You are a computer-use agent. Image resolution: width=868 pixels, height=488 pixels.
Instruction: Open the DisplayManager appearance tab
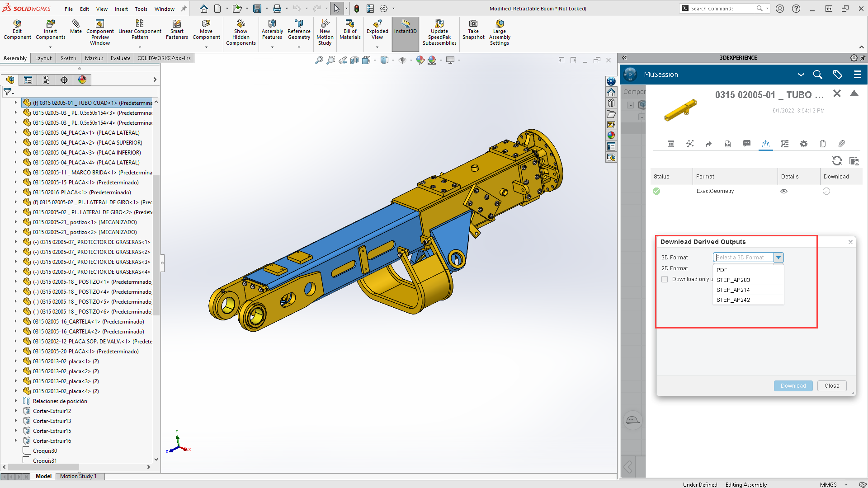(x=82, y=80)
